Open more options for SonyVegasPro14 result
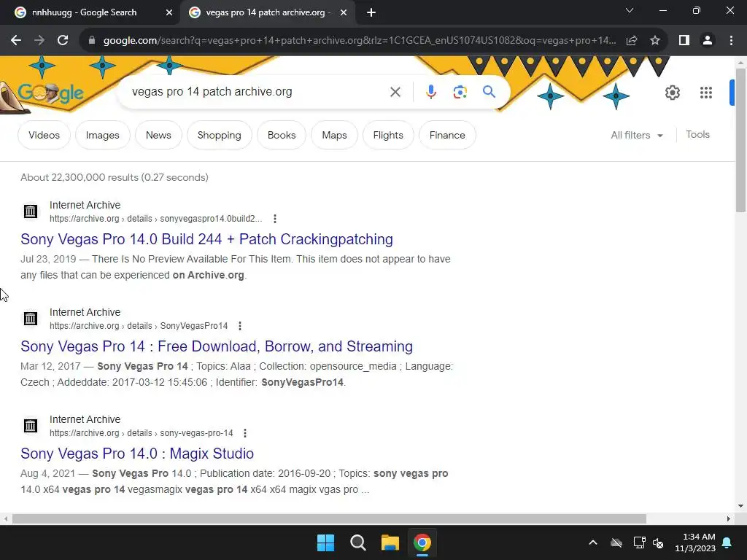 (240, 326)
